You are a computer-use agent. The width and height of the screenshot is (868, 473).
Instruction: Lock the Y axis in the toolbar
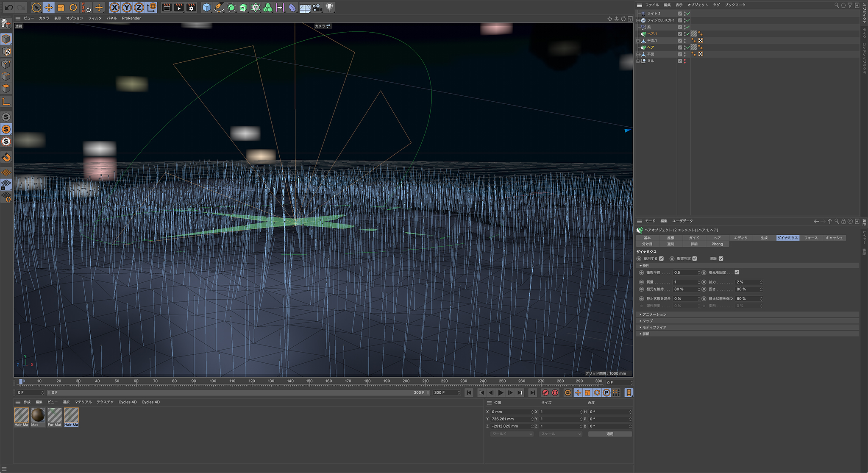126,7
